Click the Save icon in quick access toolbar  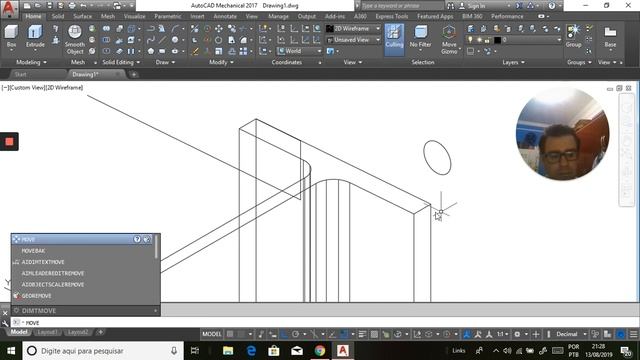coord(49,6)
